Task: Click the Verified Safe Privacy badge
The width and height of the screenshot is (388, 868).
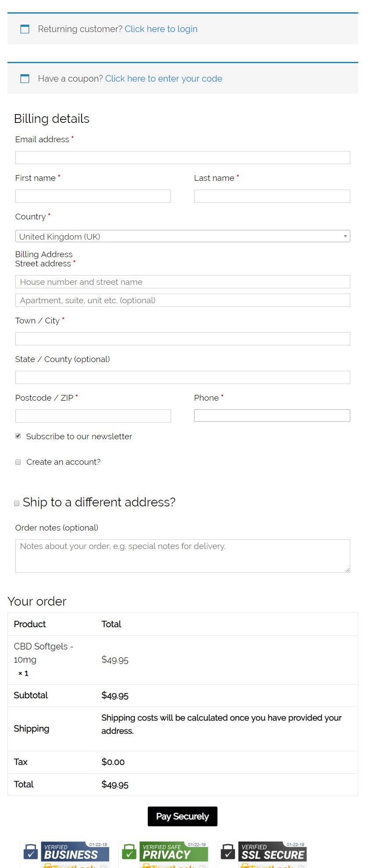Action: 164,854
